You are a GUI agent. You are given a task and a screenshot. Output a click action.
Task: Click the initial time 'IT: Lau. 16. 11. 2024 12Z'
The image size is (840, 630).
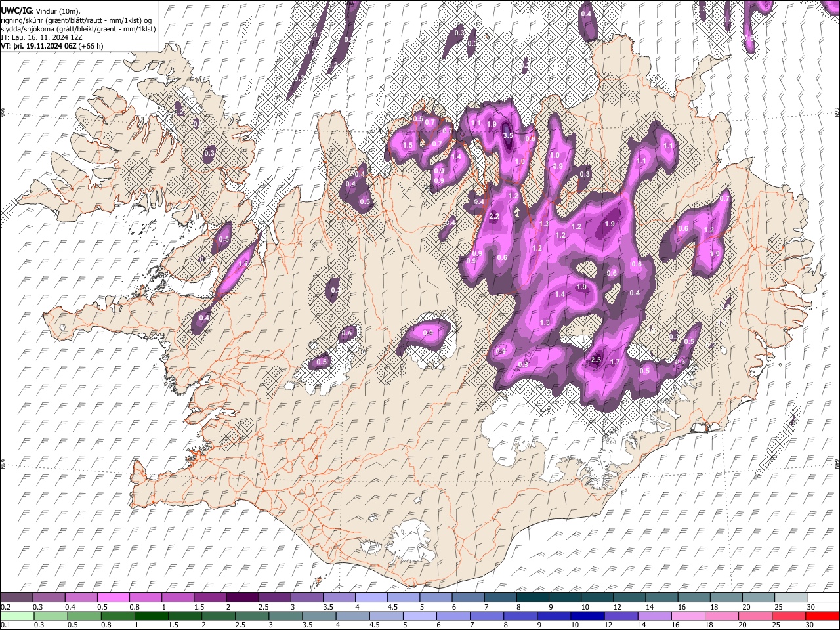[40, 37]
